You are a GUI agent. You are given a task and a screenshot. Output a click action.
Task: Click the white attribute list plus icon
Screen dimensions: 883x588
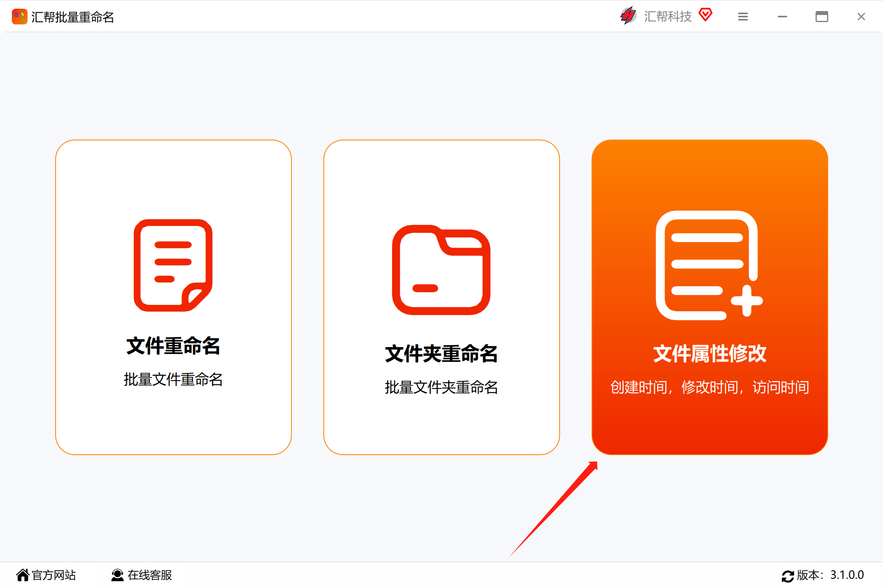coord(709,265)
